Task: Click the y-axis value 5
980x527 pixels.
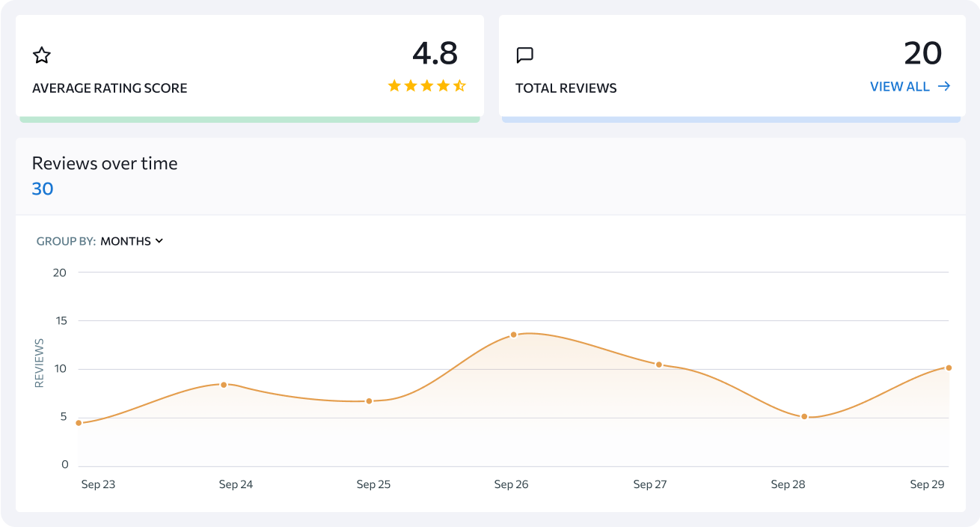Action: (64, 417)
